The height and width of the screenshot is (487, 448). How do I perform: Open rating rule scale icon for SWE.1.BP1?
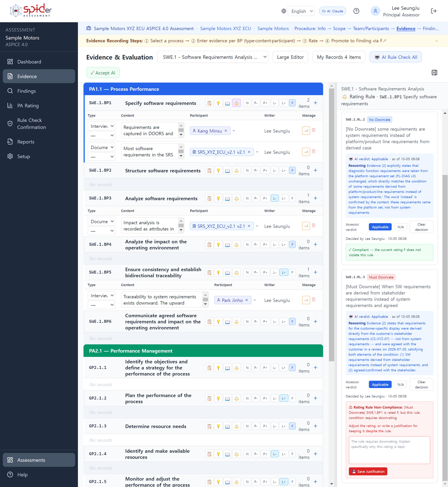[x=236, y=103]
